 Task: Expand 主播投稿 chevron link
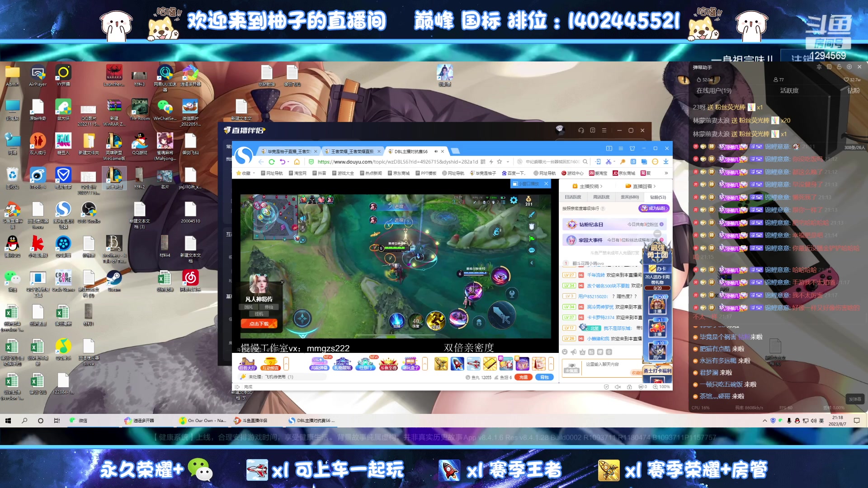click(587, 186)
